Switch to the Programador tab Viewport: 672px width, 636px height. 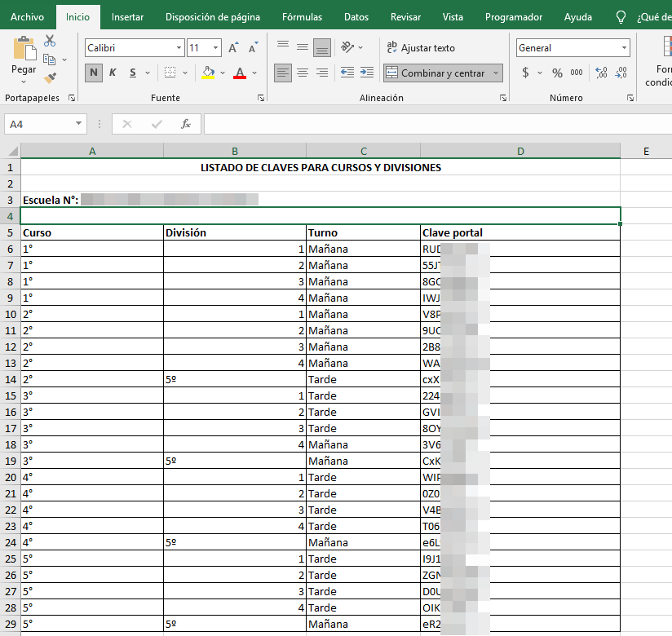click(x=514, y=16)
